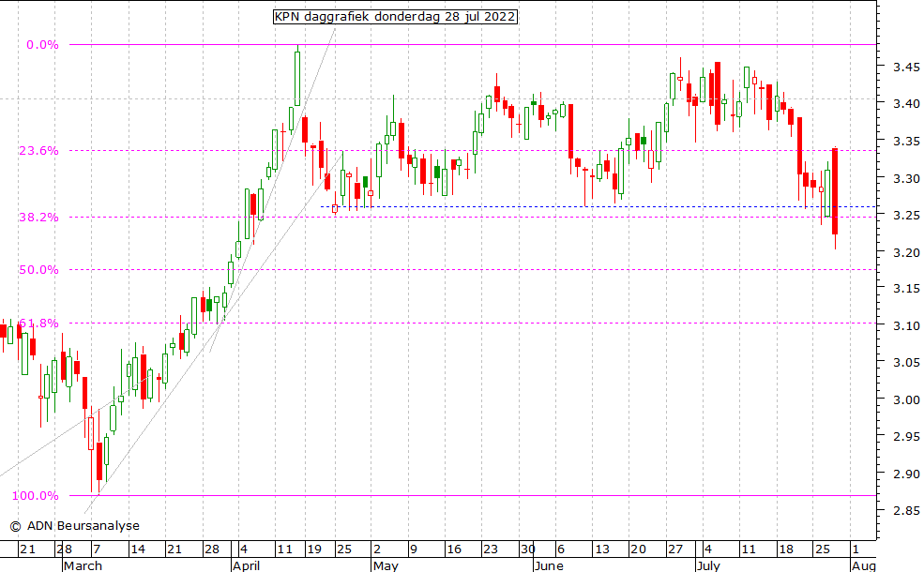This screenshot has width=924, height=572.
Task: Click the 'July' month label
Action: point(707,565)
